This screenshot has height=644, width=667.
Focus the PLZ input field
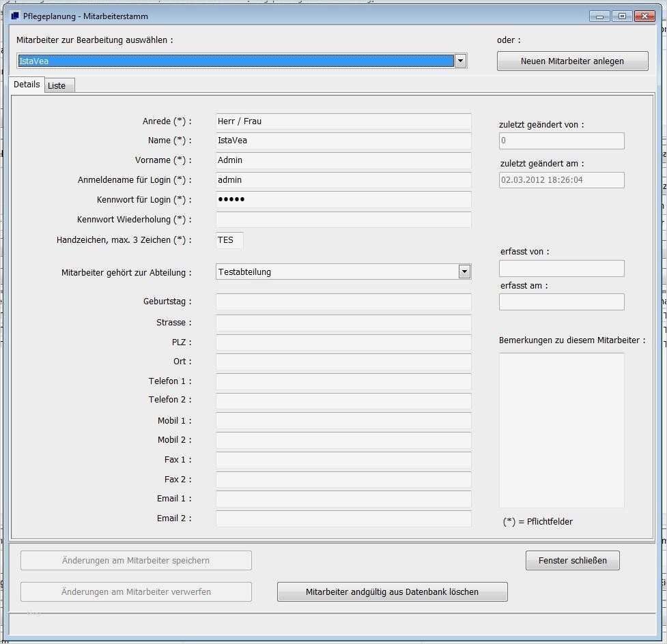[x=343, y=342]
